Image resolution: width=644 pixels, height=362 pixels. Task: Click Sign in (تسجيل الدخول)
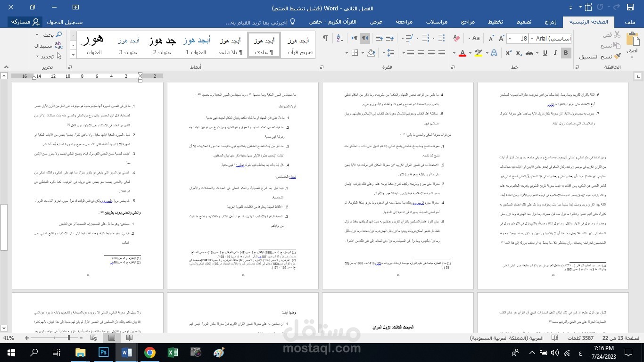[x=65, y=22]
